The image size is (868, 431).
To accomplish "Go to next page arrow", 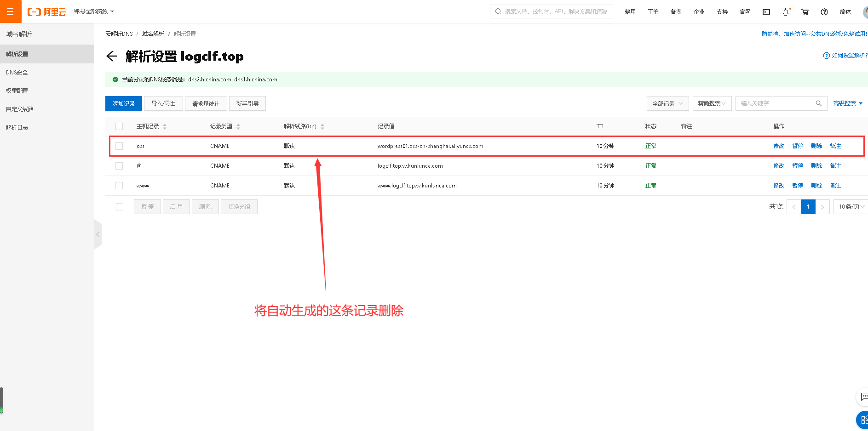I will pos(822,207).
